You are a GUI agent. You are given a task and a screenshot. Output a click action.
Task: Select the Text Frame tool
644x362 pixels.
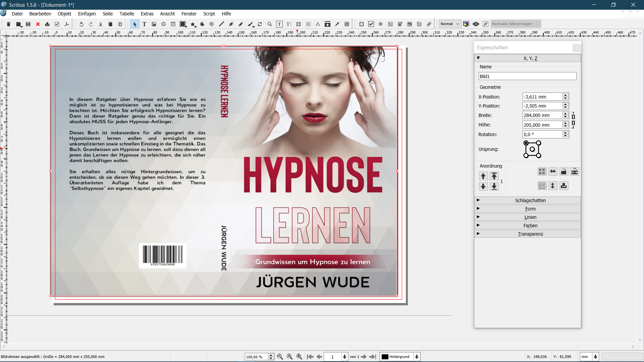click(x=144, y=24)
